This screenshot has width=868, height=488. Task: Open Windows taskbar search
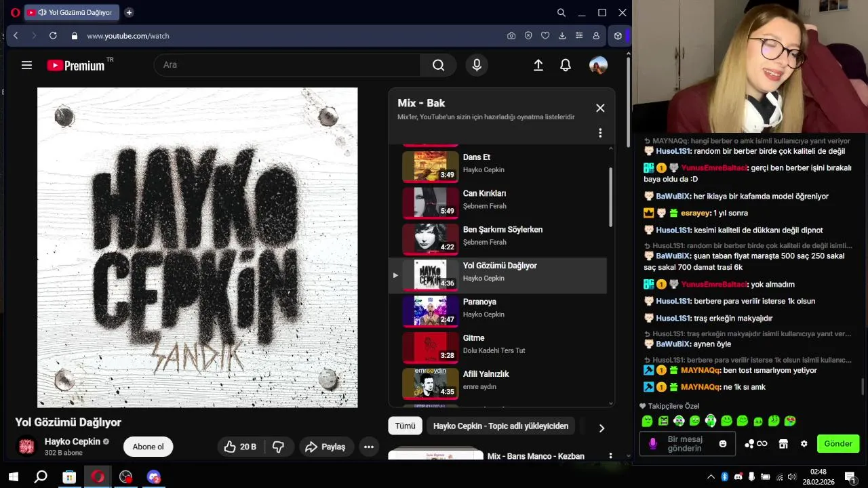tap(41, 477)
